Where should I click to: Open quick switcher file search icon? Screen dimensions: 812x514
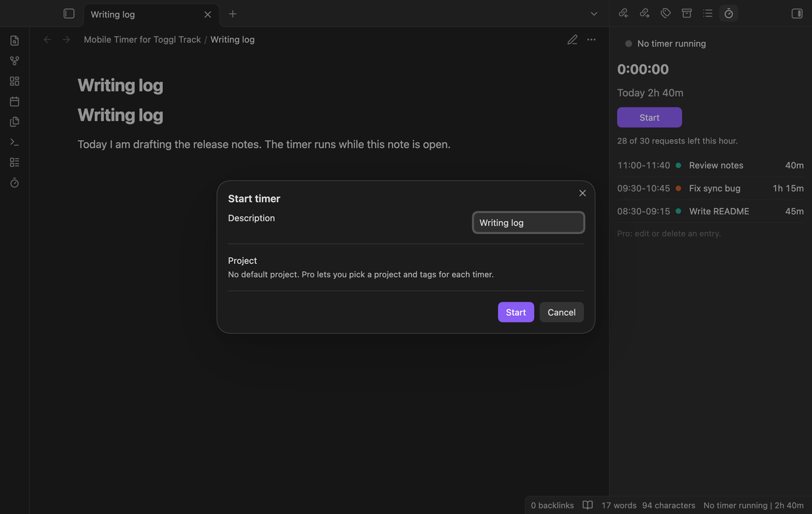click(x=14, y=41)
